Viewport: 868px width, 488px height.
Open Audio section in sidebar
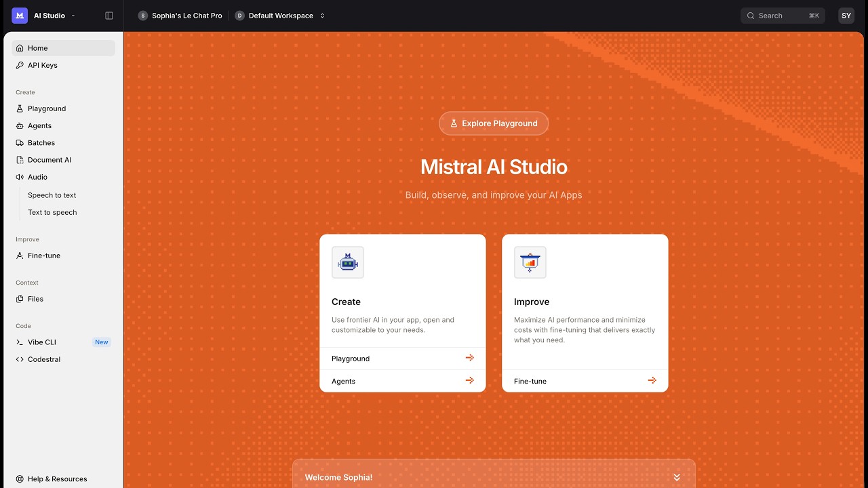click(x=64, y=177)
